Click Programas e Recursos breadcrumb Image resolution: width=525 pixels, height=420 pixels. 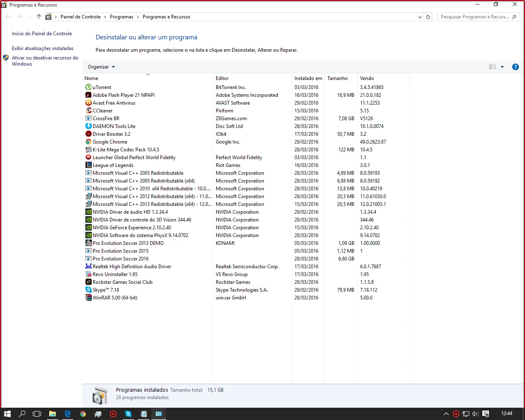pos(167,17)
